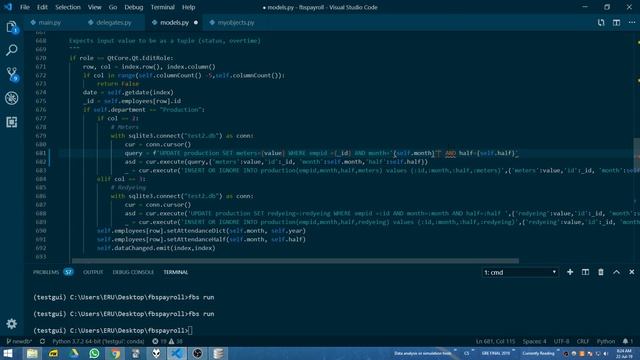640x360 pixels.
Task: Show the Output panel tab
Action: coord(93,272)
